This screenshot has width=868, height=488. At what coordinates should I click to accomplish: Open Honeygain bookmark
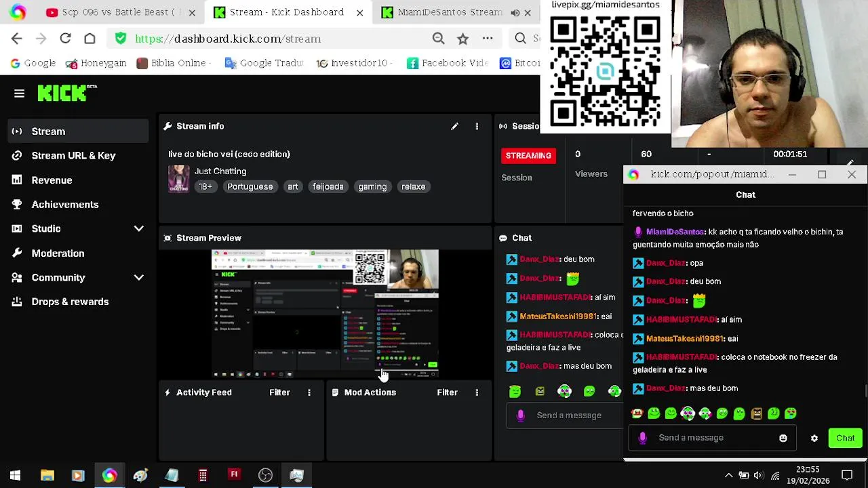96,63
